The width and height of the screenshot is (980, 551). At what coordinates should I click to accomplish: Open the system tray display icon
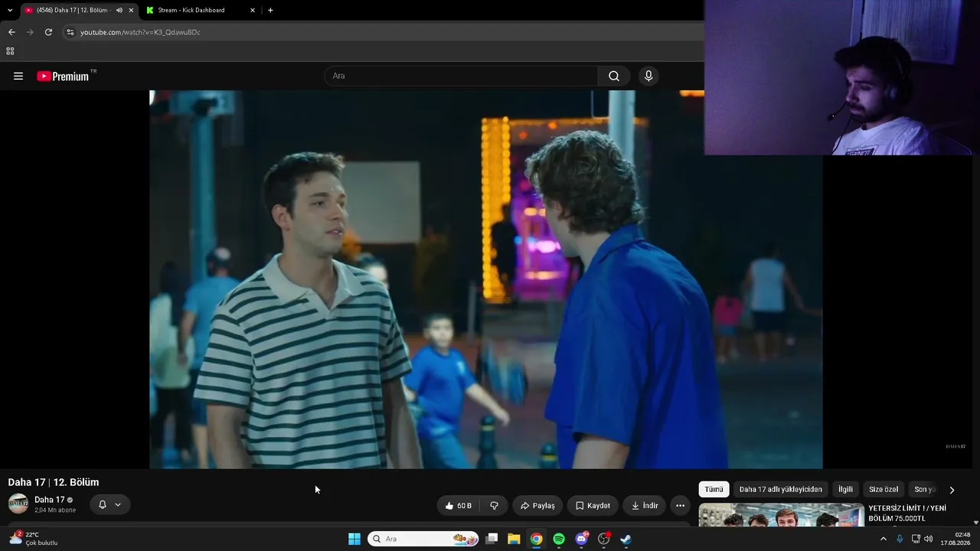[x=916, y=539]
